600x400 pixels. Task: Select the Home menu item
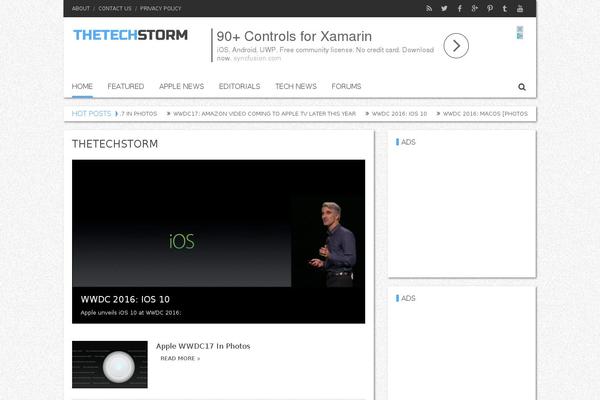coord(82,87)
